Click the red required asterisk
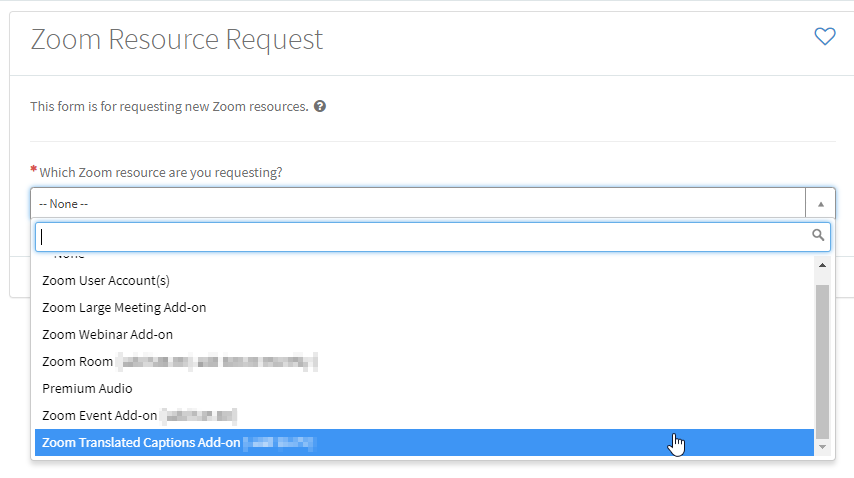The height and width of the screenshot is (478, 854). tap(34, 170)
